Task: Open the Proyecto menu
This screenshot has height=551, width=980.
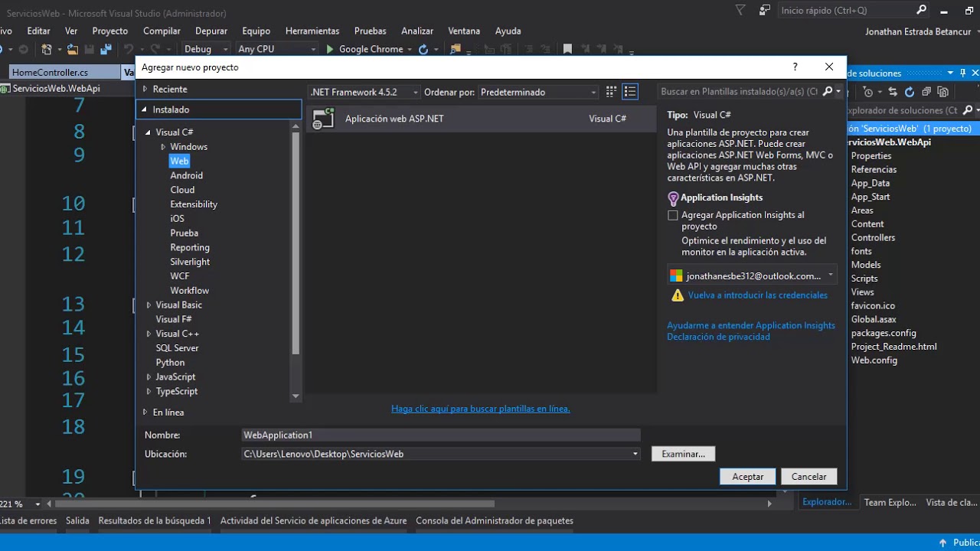Action: pyautogui.click(x=110, y=31)
